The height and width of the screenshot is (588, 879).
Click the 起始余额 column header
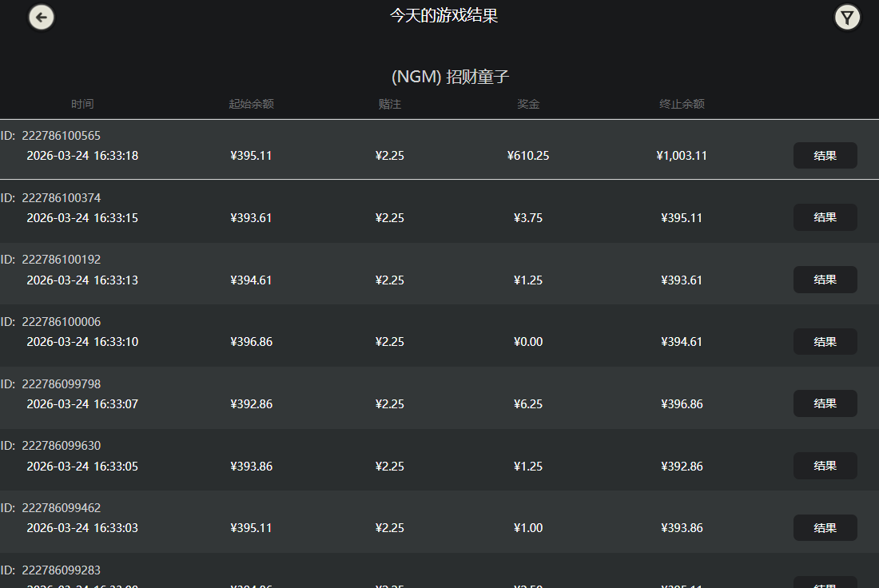coord(251,104)
